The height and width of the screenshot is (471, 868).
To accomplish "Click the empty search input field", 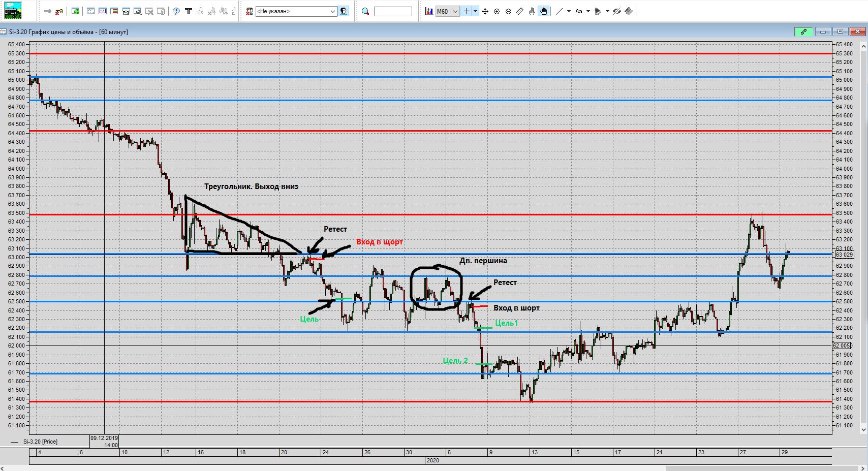I will [x=393, y=11].
